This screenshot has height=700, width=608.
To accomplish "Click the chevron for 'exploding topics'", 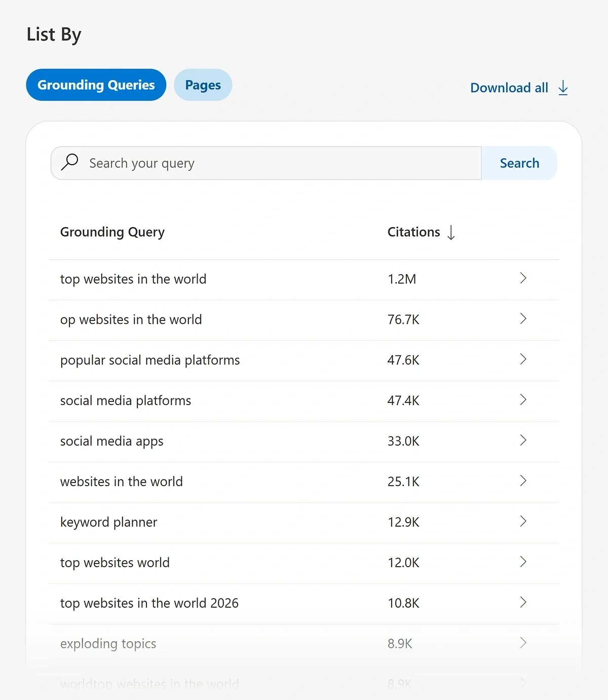I will 523,643.
